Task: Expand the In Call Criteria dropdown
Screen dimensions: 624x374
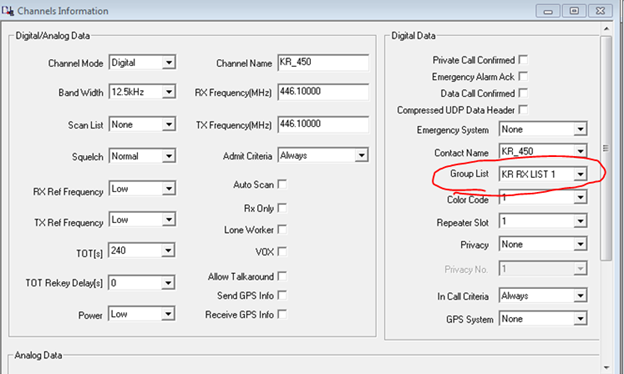Action: (x=580, y=296)
